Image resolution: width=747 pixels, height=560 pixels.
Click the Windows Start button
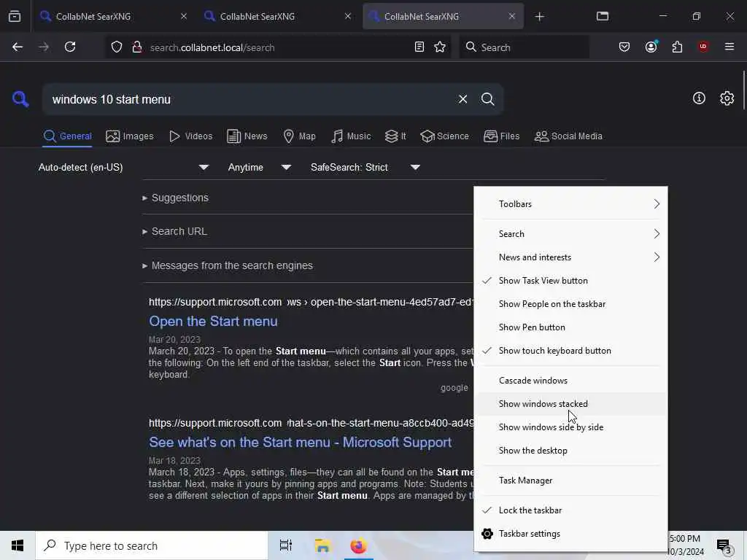[x=18, y=545]
